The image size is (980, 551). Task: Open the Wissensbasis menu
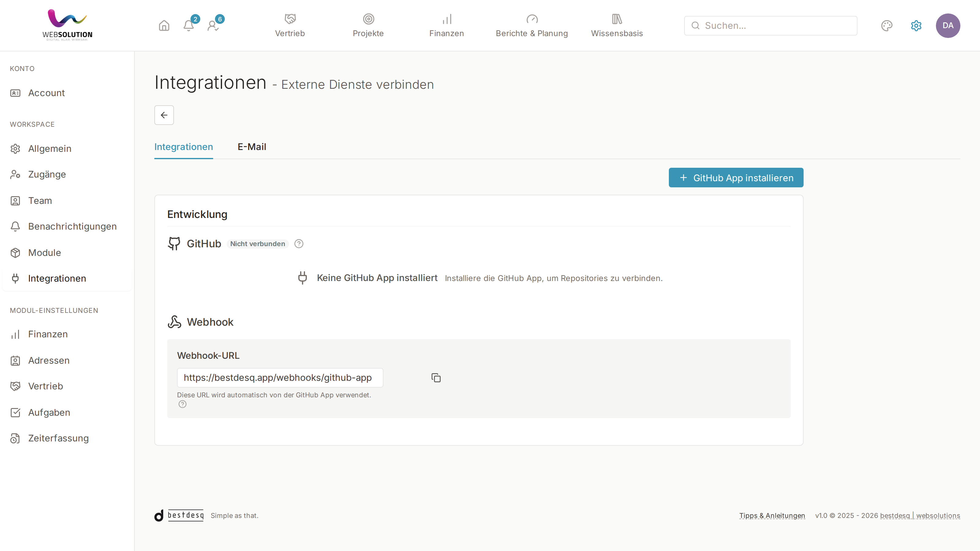tap(617, 25)
